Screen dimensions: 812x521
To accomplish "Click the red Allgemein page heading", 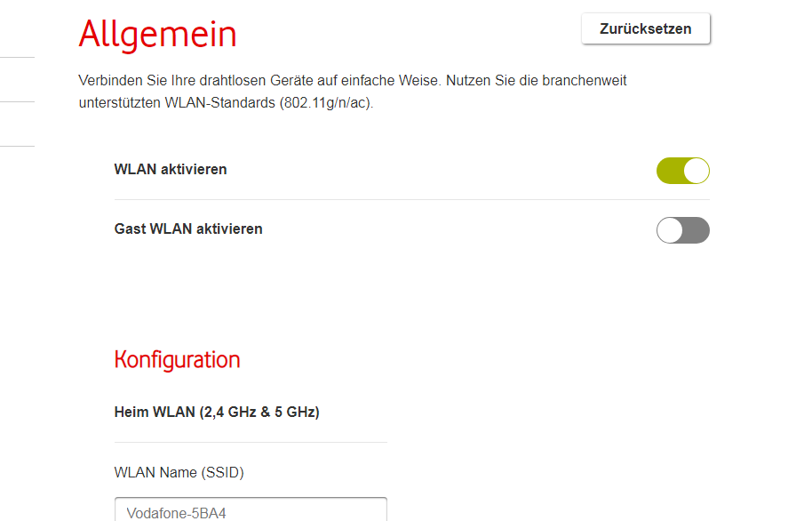I will [x=157, y=34].
